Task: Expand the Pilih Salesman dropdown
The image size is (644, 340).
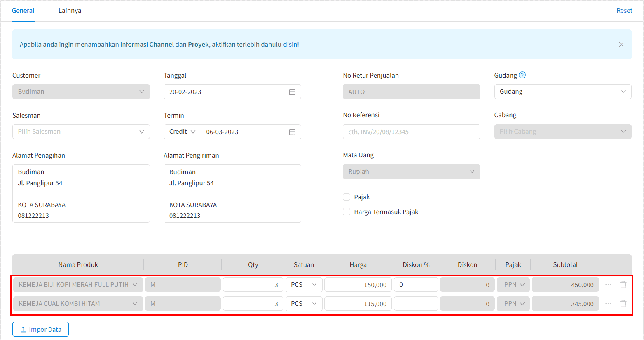Action: click(81, 132)
